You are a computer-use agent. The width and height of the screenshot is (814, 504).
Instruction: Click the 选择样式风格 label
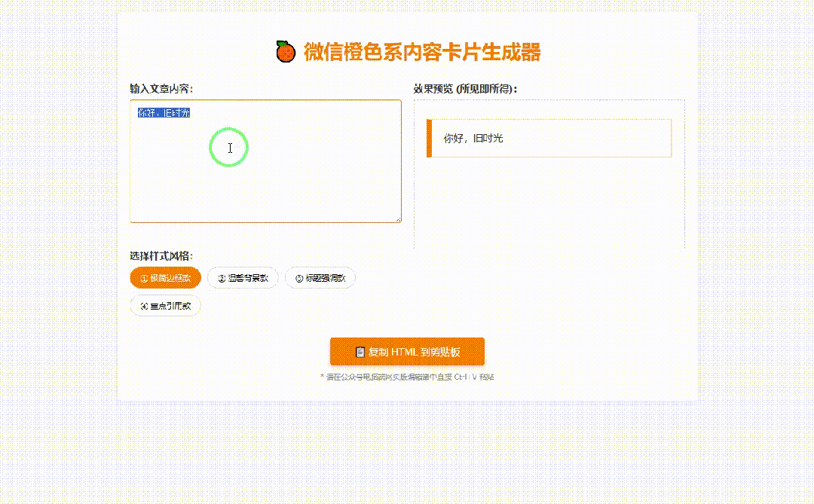161,256
